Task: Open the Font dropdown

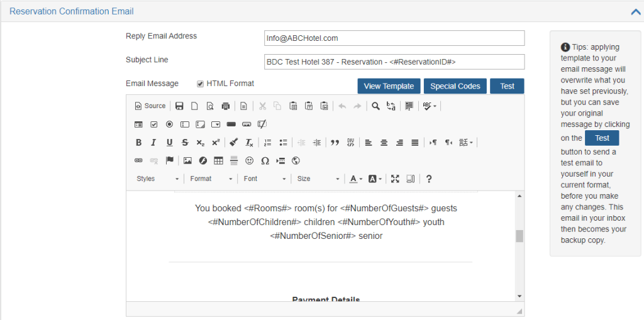Action: 264,179
